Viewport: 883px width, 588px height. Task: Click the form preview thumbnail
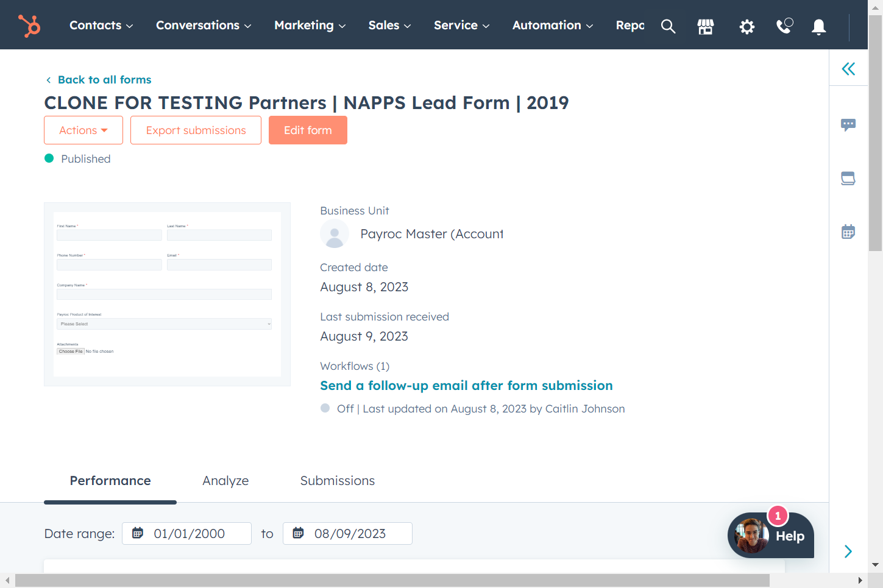click(167, 294)
